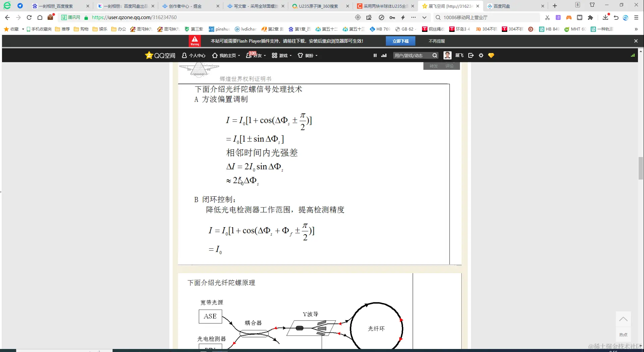Image resolution: width=644 pixels, height=352 pixels.
Task: Open the scissors screenshot tool in the toolbar
Action: pyautogui.click(x=547, y=17)
